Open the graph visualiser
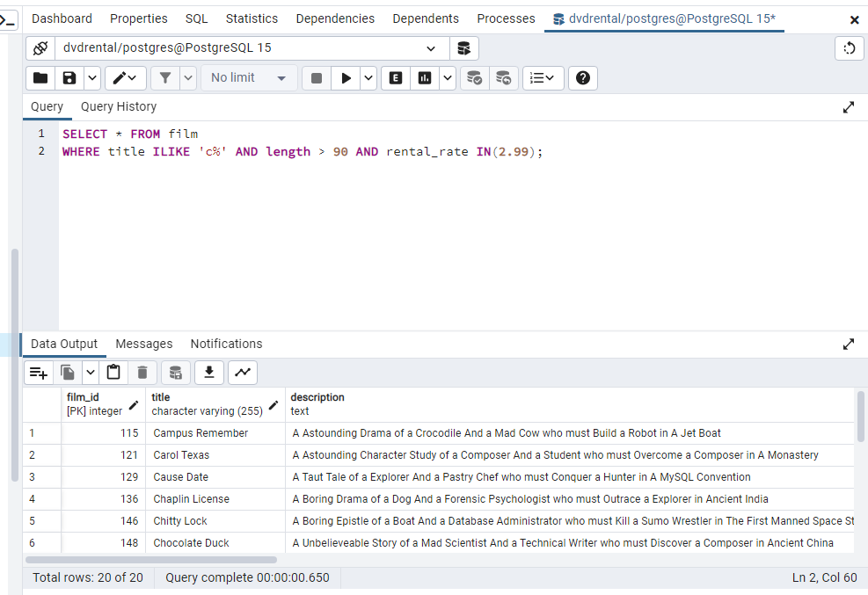The width and height of the screenshot is (868, 595). tap(243, 373)
